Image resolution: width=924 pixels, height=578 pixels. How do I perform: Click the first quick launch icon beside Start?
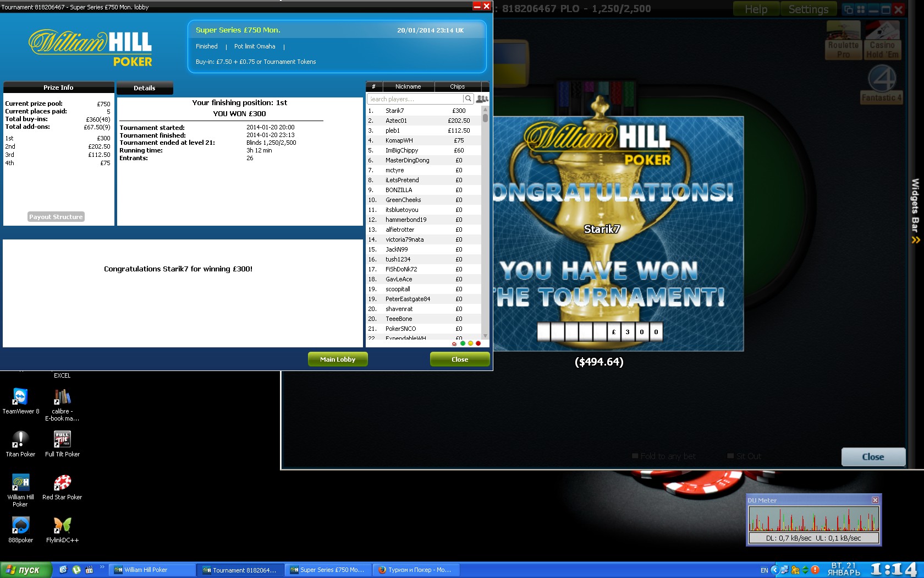(63, 570)
